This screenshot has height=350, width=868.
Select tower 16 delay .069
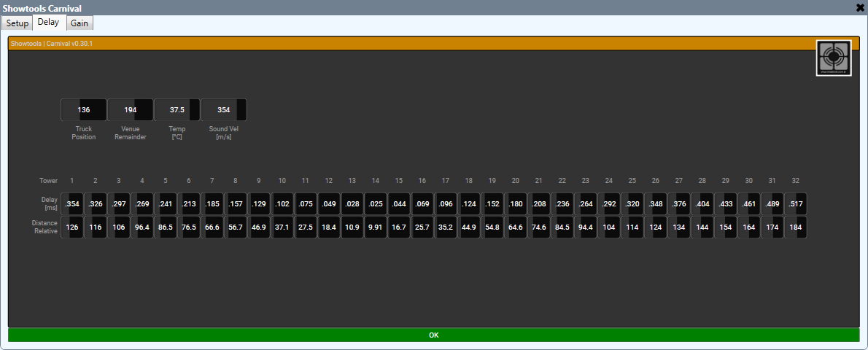422,203
